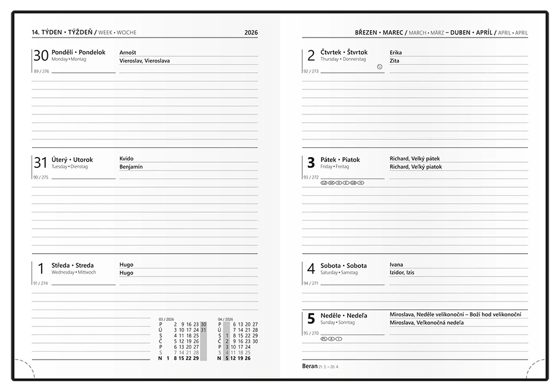Click the H country oval under Friday
The image size is (560, 392).
point(361,183)
